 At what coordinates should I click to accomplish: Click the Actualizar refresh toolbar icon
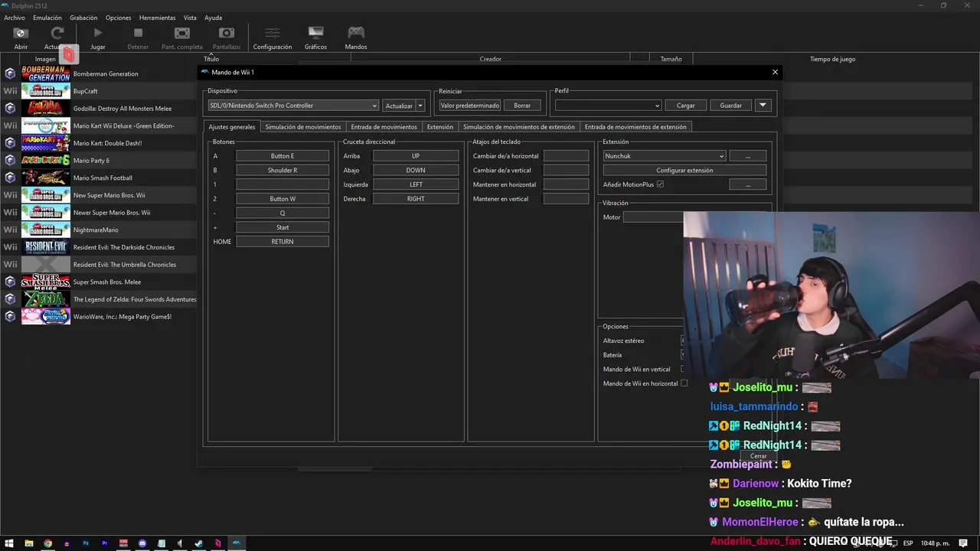pos(57,33)
